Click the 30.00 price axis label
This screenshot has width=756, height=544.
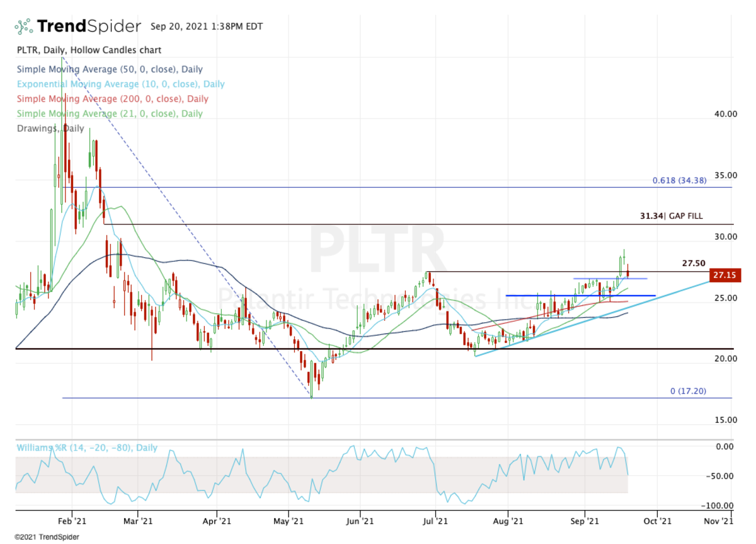pos(726,236)
